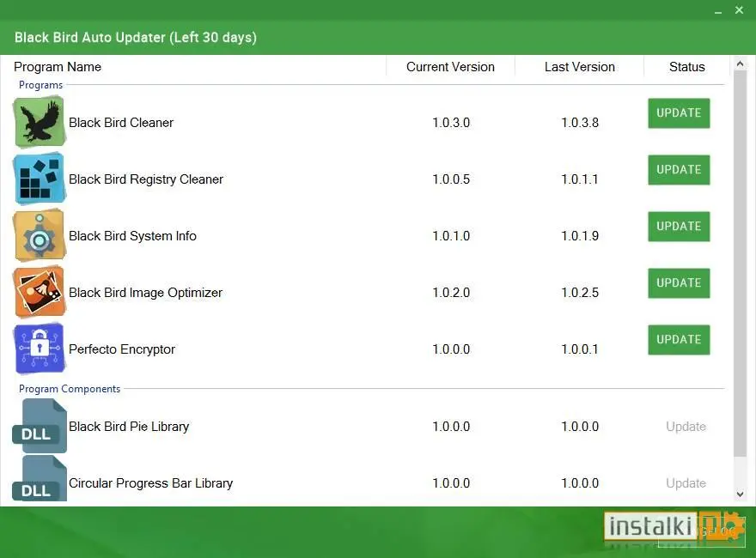
Task: Click current version 1.0.1.0 cell
Action: click(x=451, y=235)
